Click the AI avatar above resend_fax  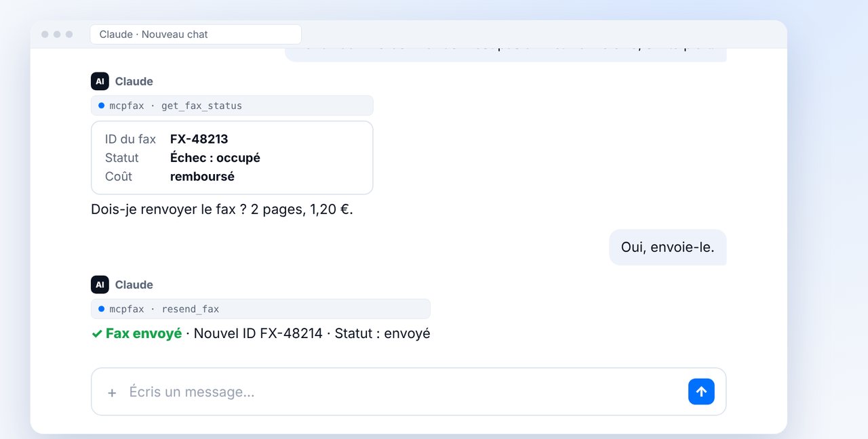click(x=100, y=285)
